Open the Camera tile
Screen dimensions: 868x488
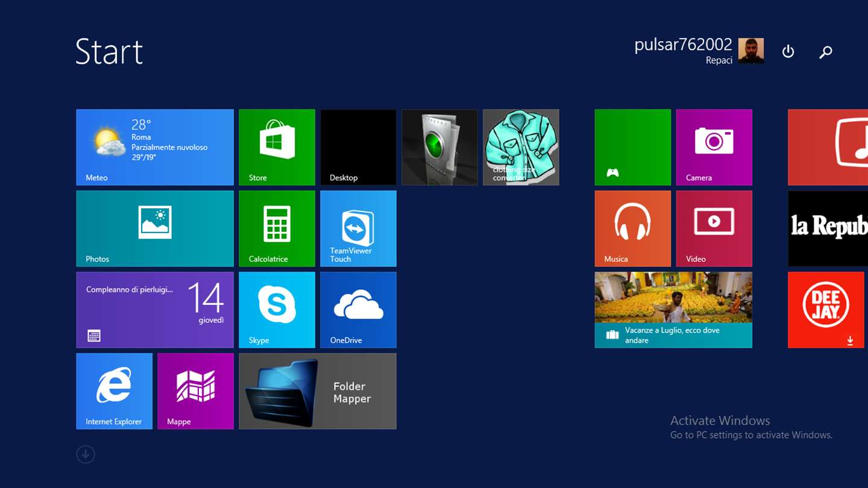714,147
